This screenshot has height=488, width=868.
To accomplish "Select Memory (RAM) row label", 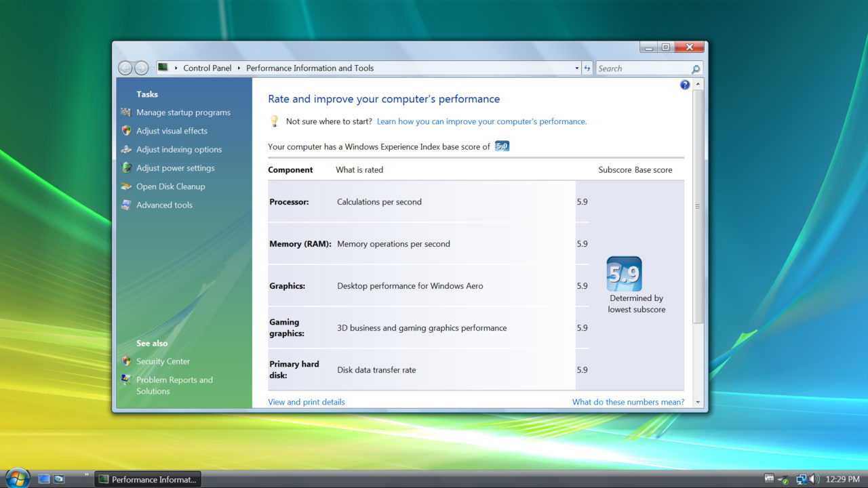I will [x=300, y=244].
